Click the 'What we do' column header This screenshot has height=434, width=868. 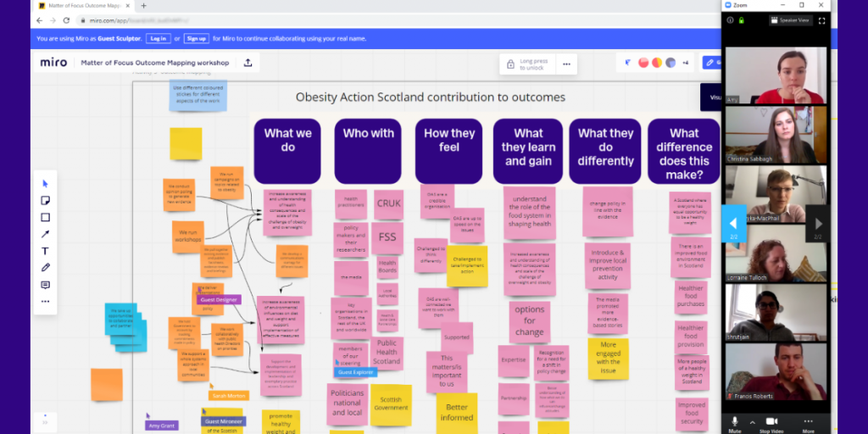tap(287, 151)
